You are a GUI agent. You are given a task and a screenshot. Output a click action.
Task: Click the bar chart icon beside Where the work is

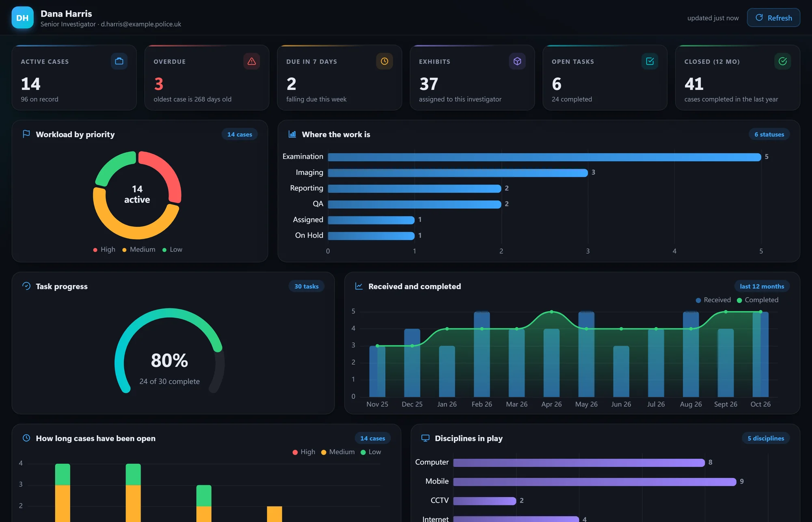tap(292, 134)
